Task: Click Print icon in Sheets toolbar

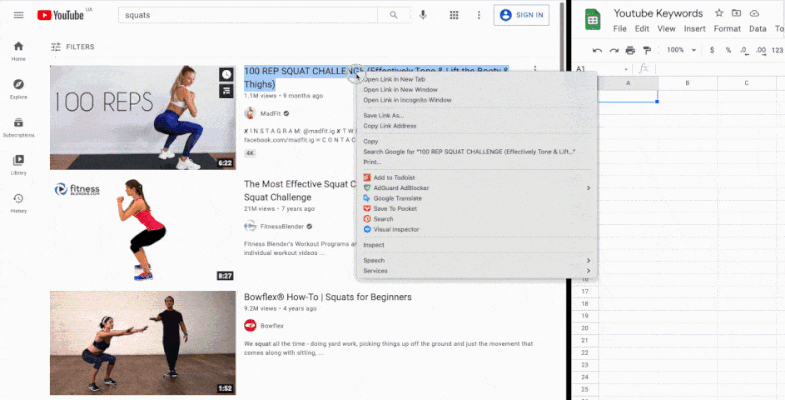Action: point(630,50)
